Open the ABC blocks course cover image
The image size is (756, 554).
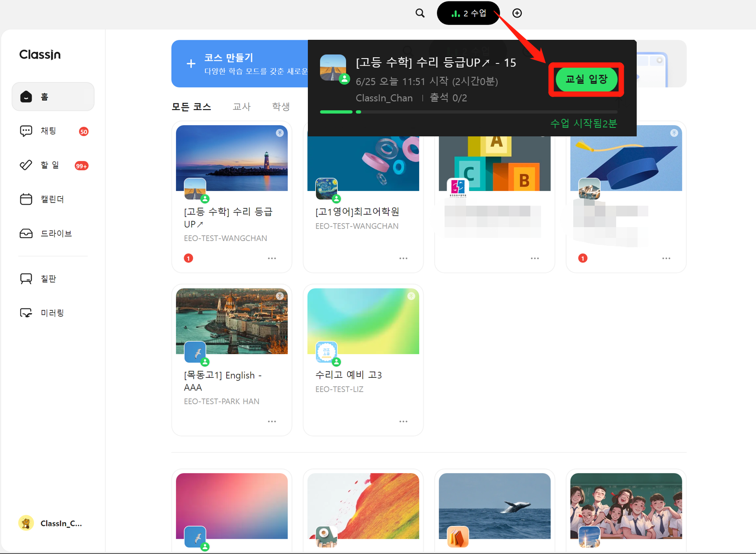[x=495, y=164]
